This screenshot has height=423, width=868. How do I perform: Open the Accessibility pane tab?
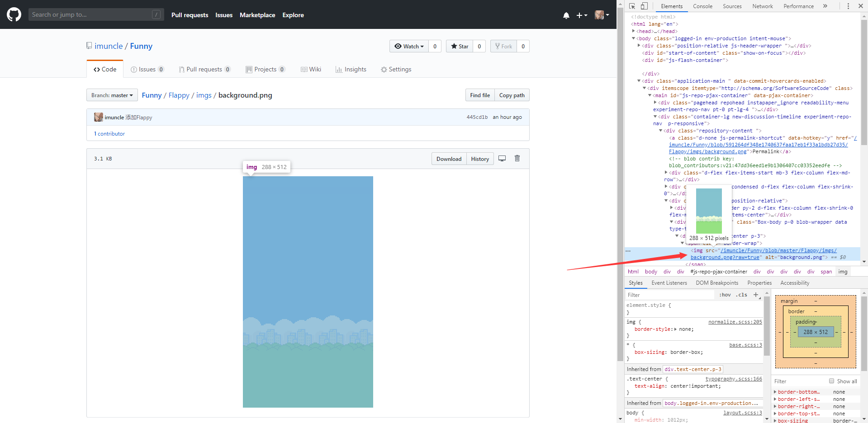click(795, 283)
